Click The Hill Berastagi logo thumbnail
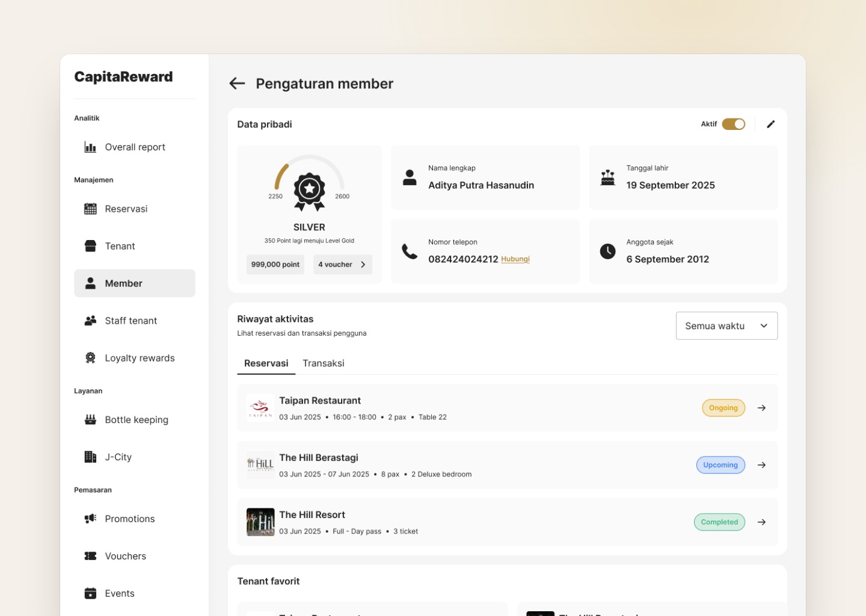866x616 pixels. click(260, 465)
